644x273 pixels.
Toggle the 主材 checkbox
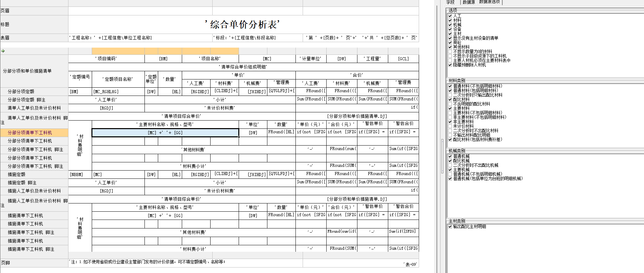pos(450,34)
